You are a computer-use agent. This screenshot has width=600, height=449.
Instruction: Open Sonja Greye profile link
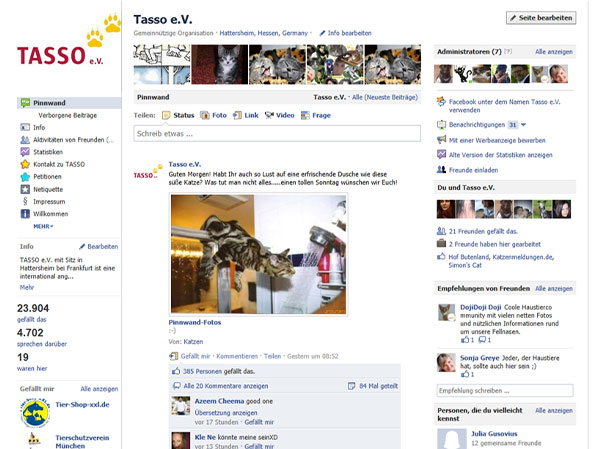click(479, 358)
